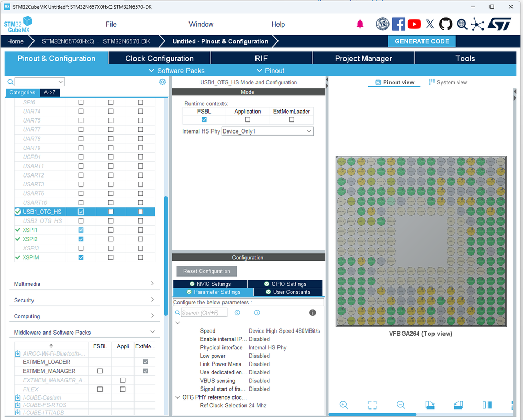Check EXTMEM_MANAGER FSBL checkbox
523x420 pixels.
point(99,371)
